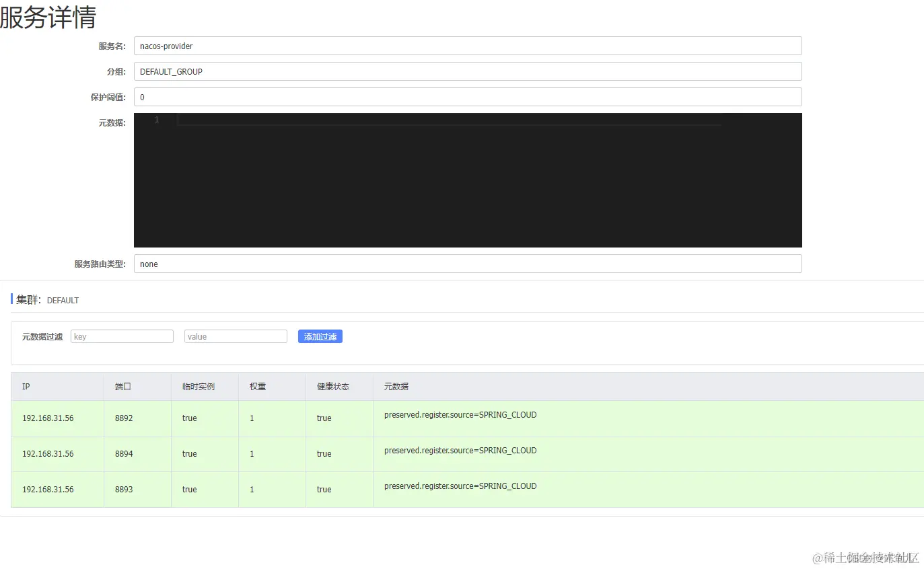924x569 pixels.
Task: Click line number 1 in the metadata editor
Action: point(157,120)
